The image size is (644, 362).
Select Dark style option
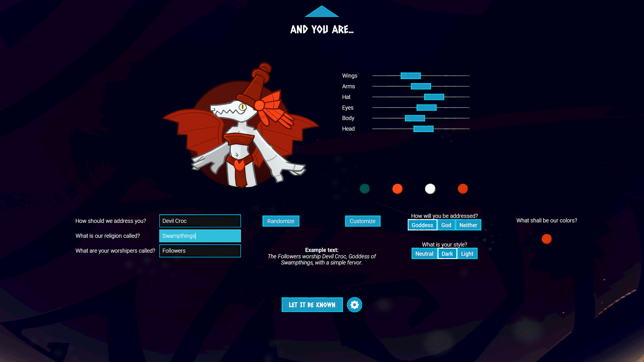(447, 254)
